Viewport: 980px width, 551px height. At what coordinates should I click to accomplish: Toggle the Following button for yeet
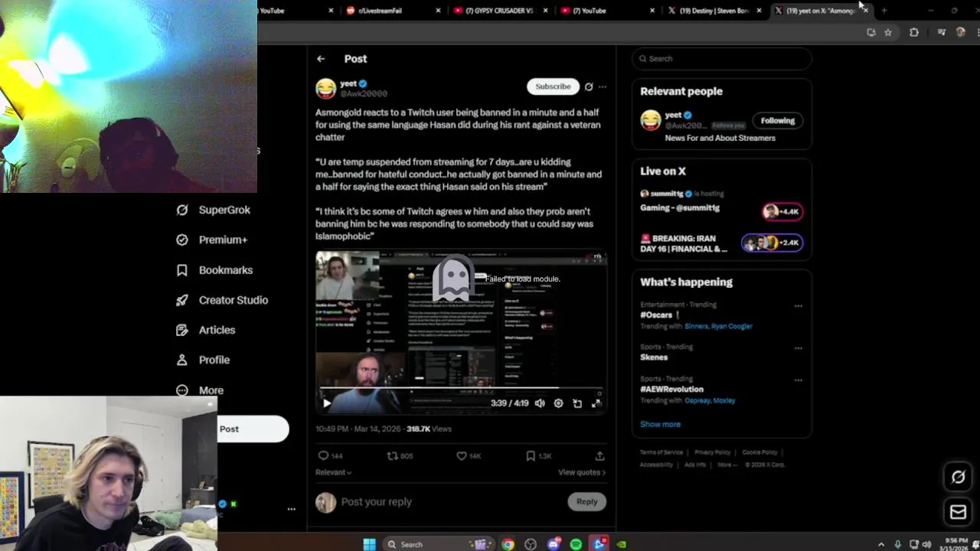point(777,120)
